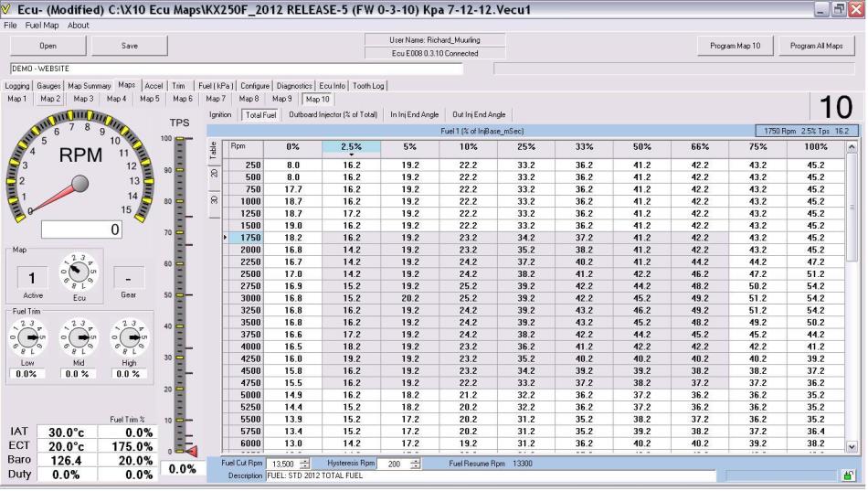Open the About menu
868x491 pixels.
78,26
